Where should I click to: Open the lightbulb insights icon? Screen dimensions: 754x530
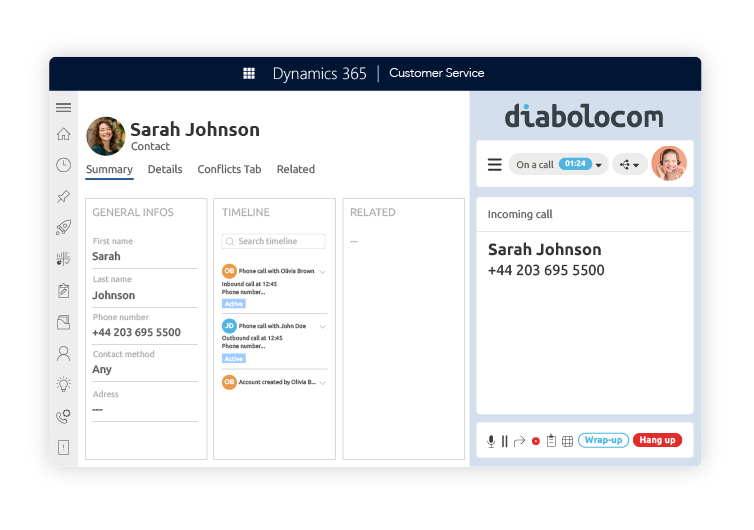pos(64,384)
